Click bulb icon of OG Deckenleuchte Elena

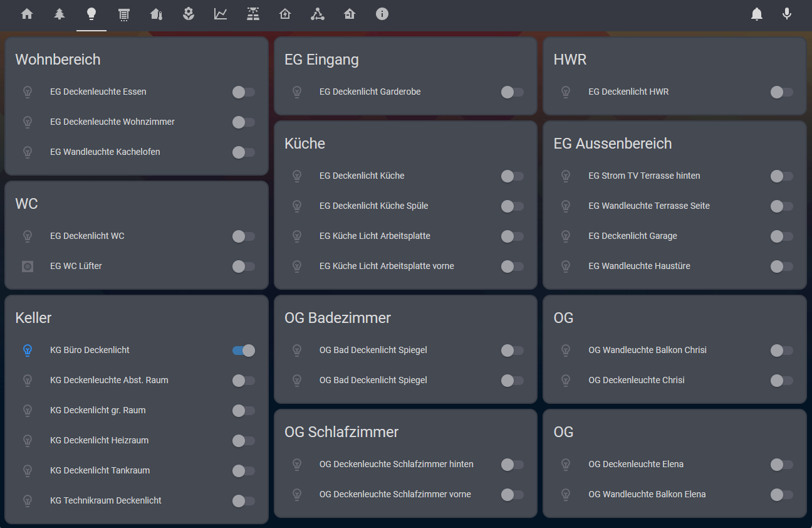coord(566,465)
